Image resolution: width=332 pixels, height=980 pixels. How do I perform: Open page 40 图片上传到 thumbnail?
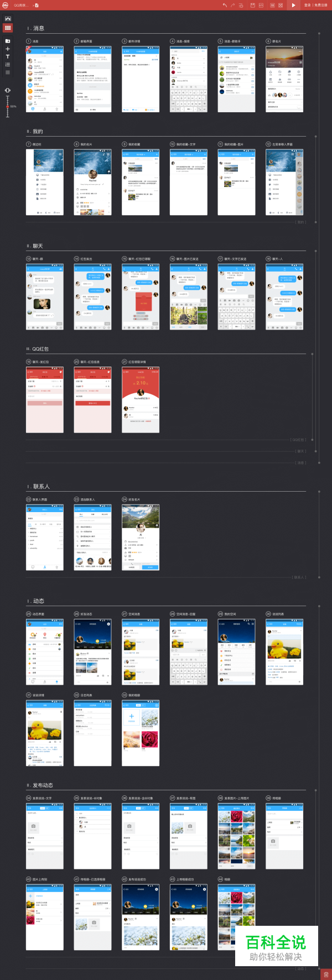(45, 917)
